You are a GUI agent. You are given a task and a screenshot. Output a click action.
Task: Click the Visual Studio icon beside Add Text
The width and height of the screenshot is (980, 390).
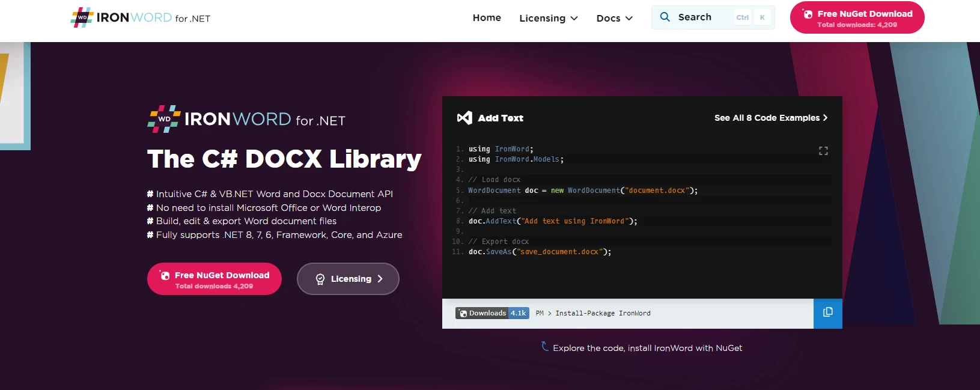pyautogui.click(x=464, y=118)
